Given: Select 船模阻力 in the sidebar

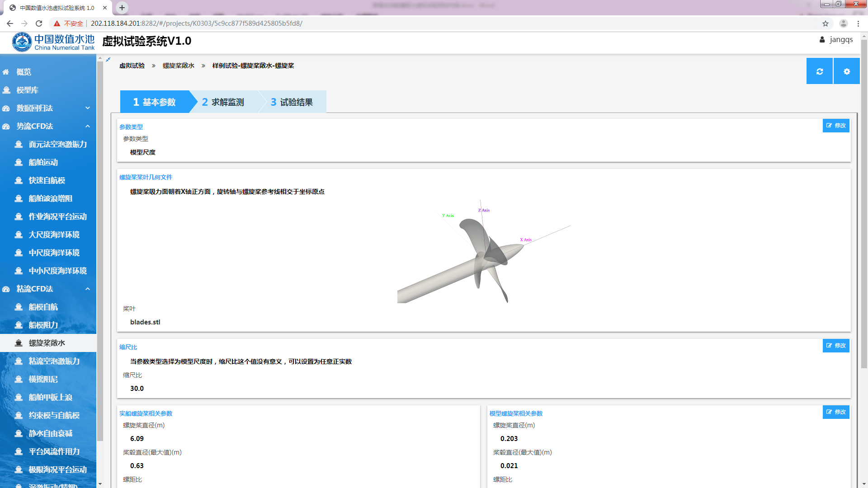Looking at the screenshot, I should click(43, 325).
